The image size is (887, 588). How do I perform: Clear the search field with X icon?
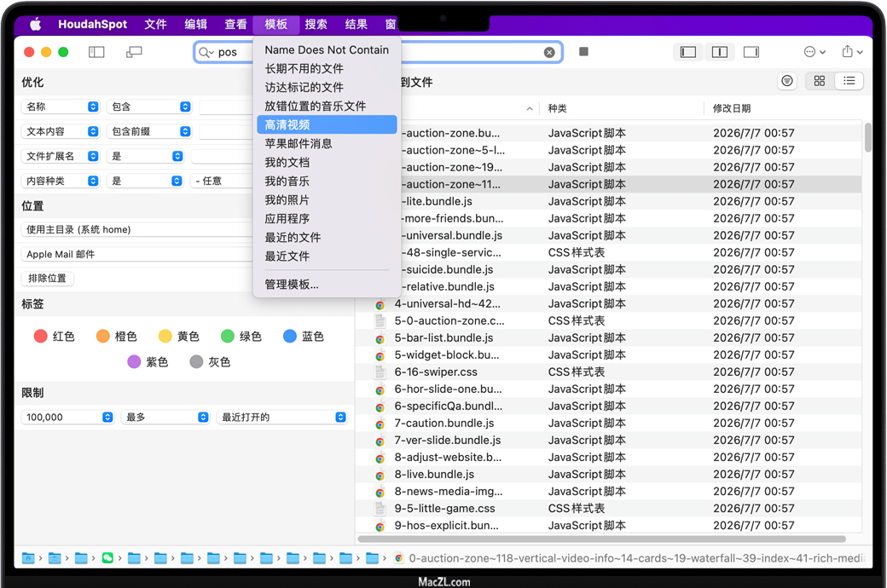(x=549, y=53)
